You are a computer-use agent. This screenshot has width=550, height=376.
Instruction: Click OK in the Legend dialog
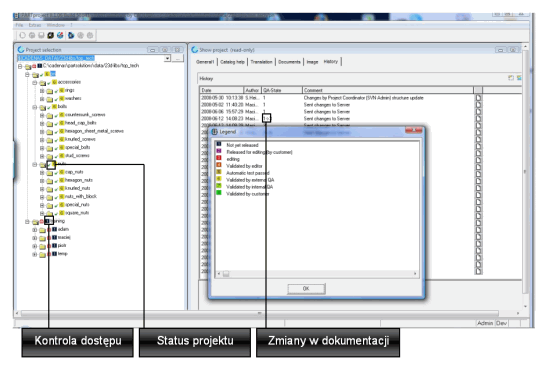pos(306,289)
